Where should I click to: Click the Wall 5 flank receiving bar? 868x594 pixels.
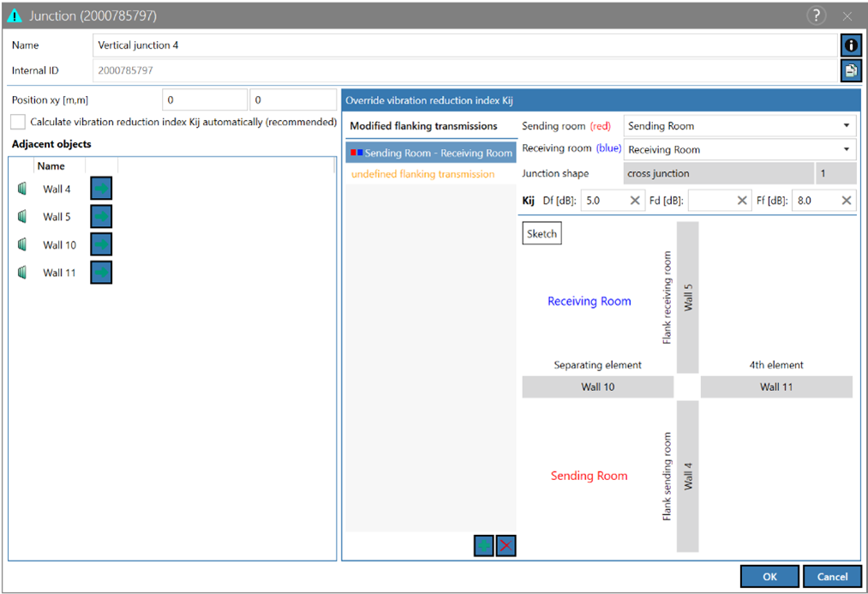click(x=687, y=297)
